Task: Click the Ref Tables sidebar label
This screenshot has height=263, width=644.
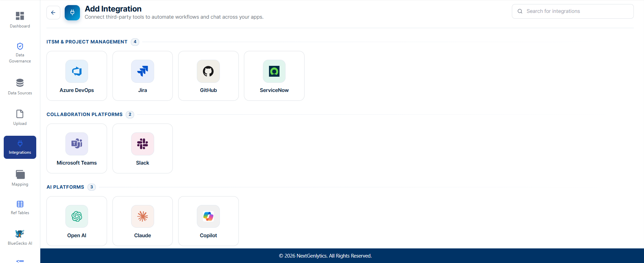Action: (20, 213)
